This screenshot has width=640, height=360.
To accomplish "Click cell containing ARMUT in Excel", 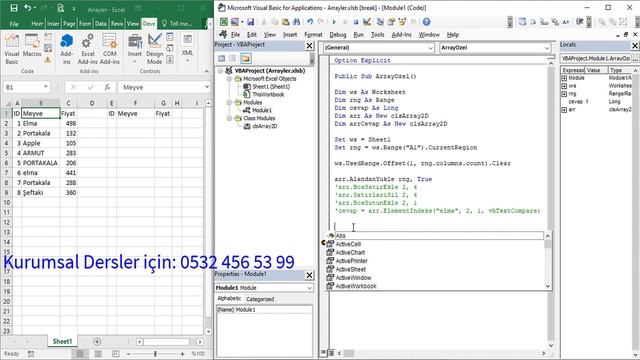I will point(40,153).
